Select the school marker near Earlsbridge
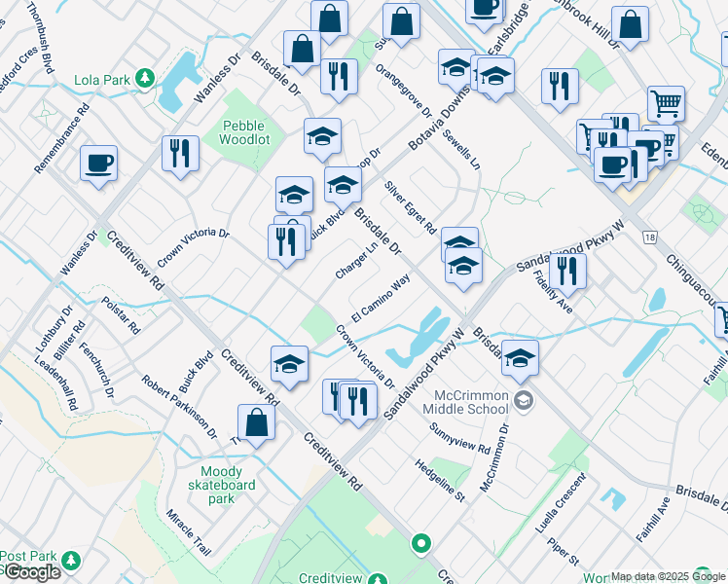Viewport: 728px width, 584px height. (495, 79)
